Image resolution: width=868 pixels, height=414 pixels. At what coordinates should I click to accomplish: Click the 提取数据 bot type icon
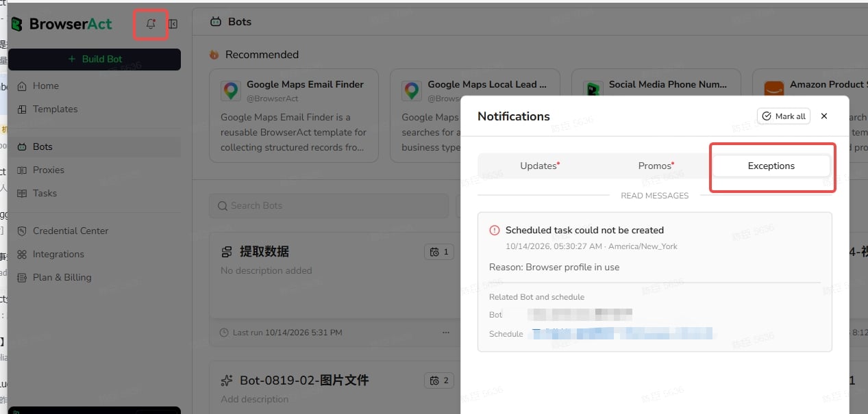(x=227, y=252)
